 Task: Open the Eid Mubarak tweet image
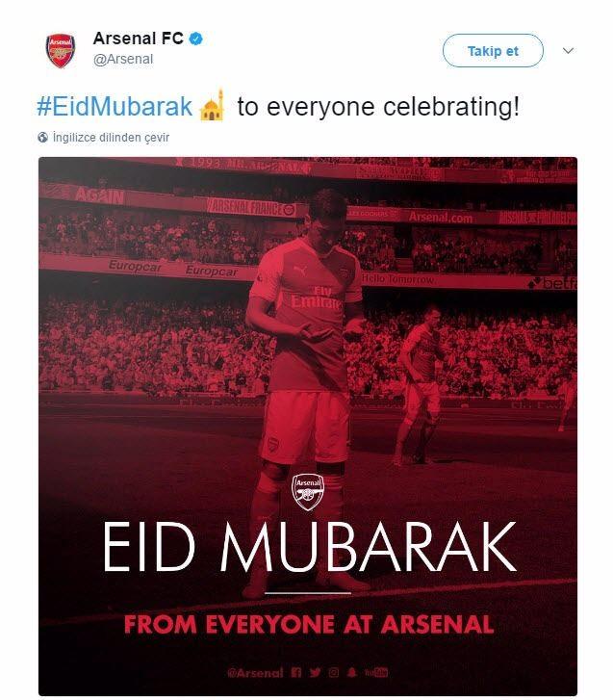308,426
